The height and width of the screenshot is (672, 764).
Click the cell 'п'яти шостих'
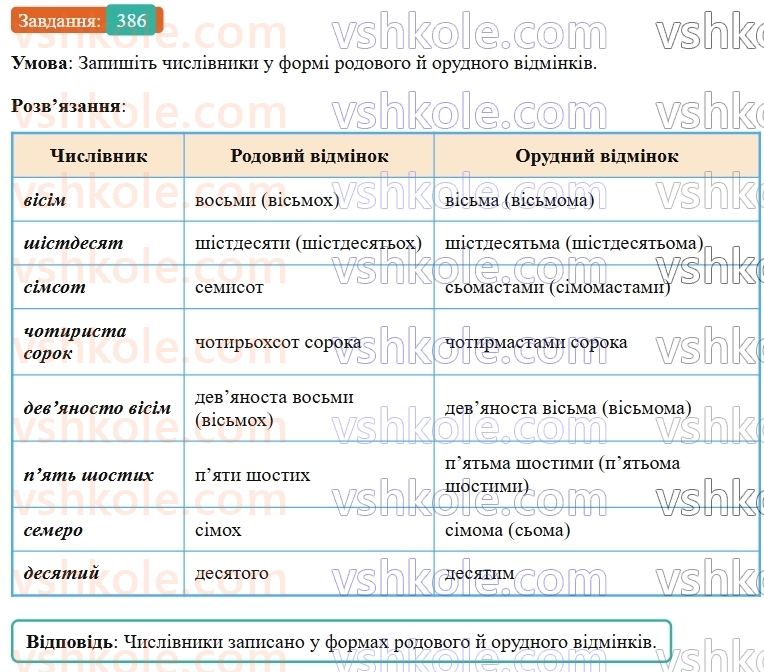[309, 475]
